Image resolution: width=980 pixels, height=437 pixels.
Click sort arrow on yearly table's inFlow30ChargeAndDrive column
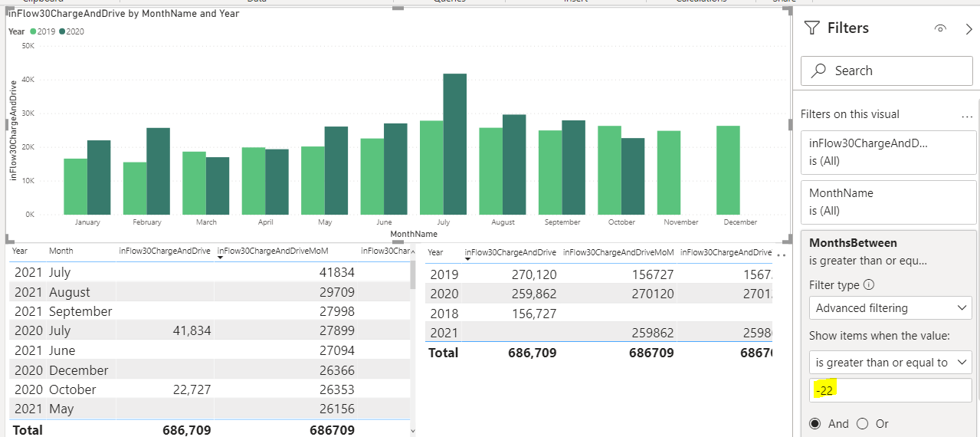point(468,258)
